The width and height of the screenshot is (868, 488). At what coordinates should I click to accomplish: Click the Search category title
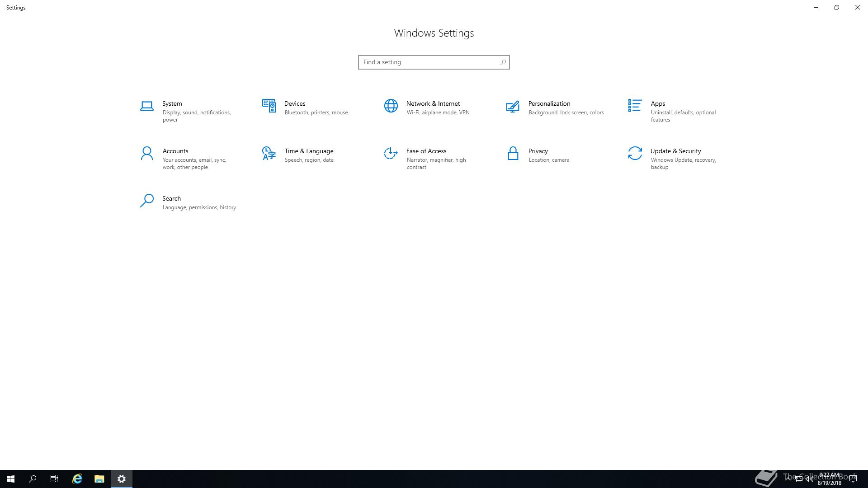(171, 198)
